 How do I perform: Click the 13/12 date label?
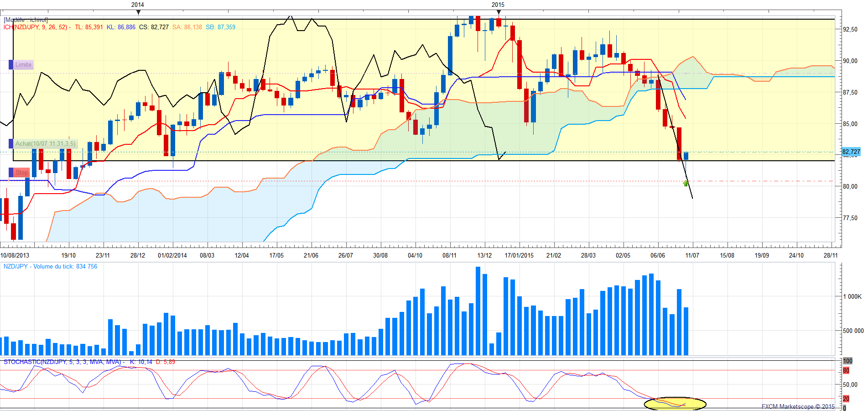484,256
